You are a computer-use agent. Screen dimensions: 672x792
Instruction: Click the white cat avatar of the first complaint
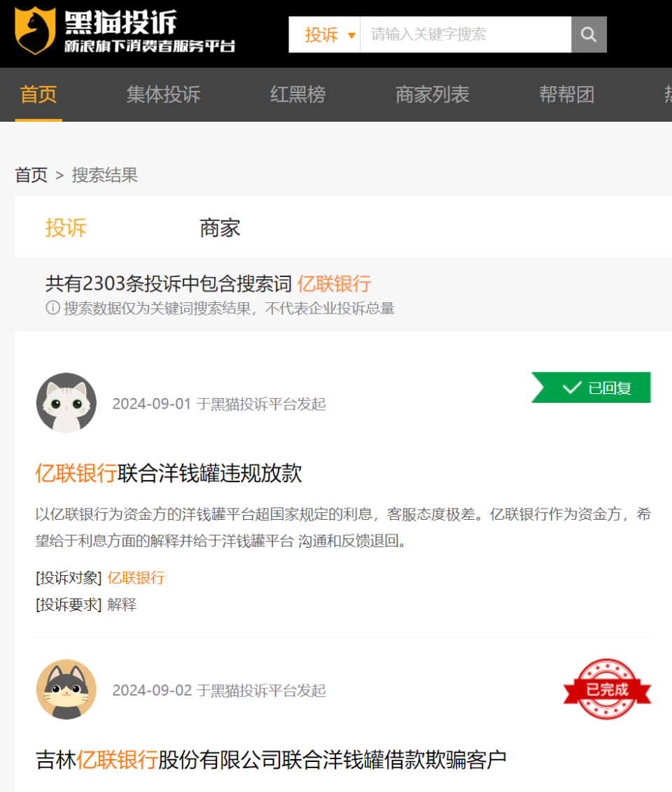coord(66,403)
